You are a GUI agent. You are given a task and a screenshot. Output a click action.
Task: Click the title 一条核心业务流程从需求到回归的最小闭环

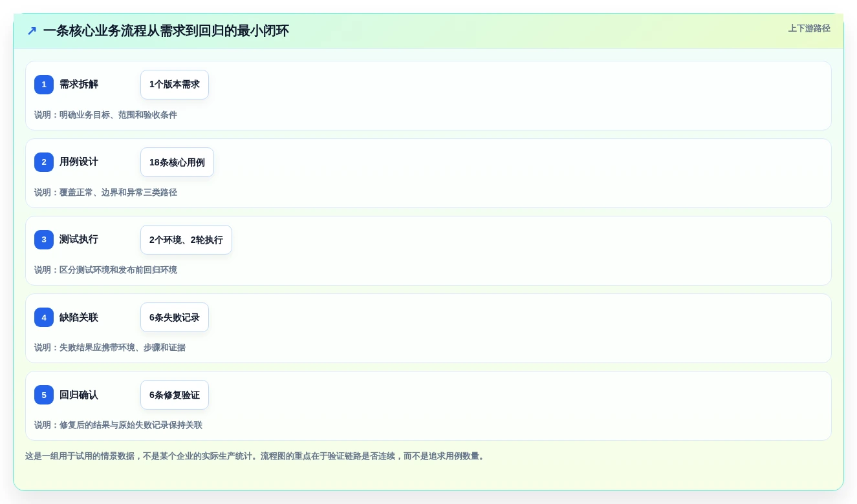point(166,31)
